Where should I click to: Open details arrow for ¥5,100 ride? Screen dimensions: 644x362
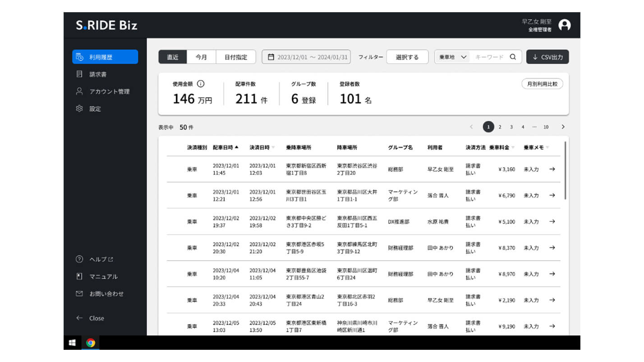click(x=552, y=221)
